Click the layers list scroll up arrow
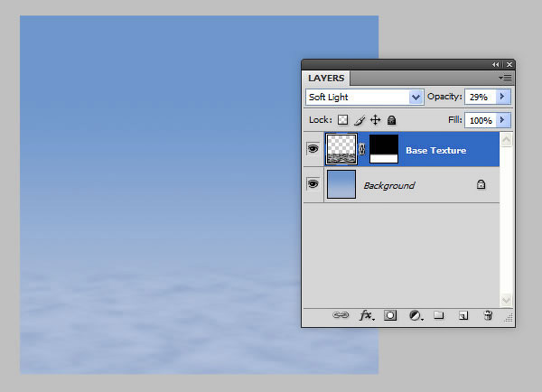 pos(506,140)
